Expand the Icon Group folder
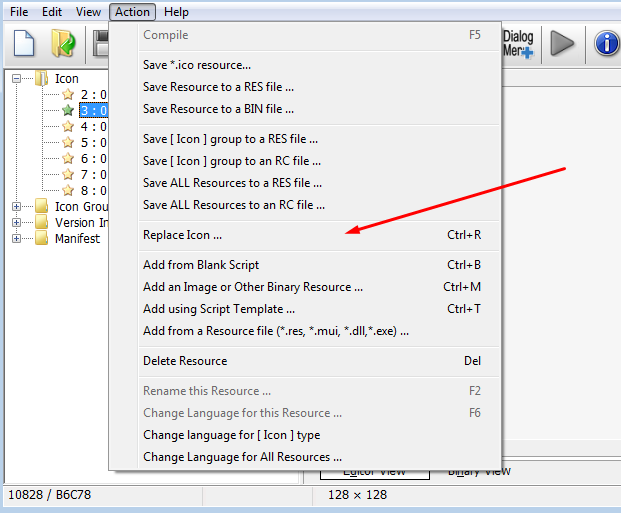621x513 pixels. [x=16, y=206]
